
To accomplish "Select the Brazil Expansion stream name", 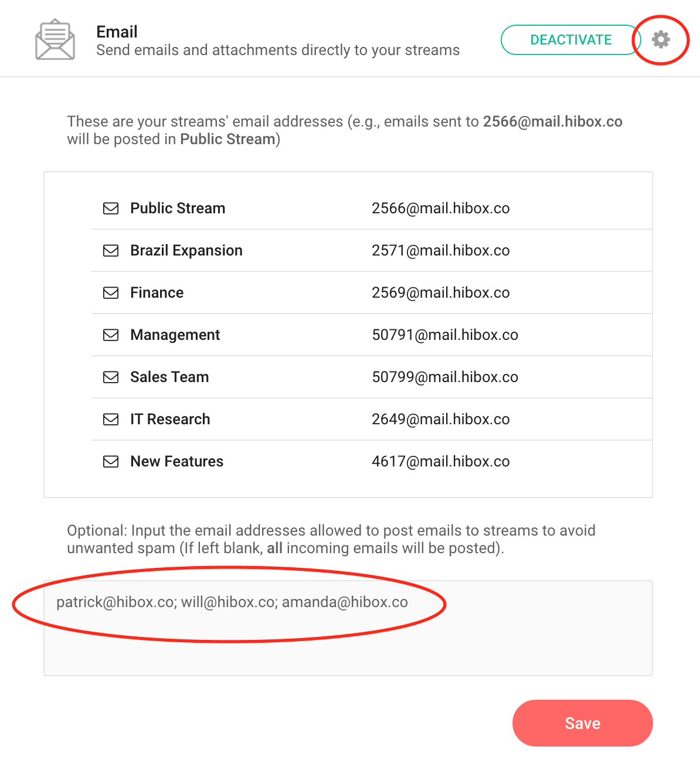I will tap(186, 251).
